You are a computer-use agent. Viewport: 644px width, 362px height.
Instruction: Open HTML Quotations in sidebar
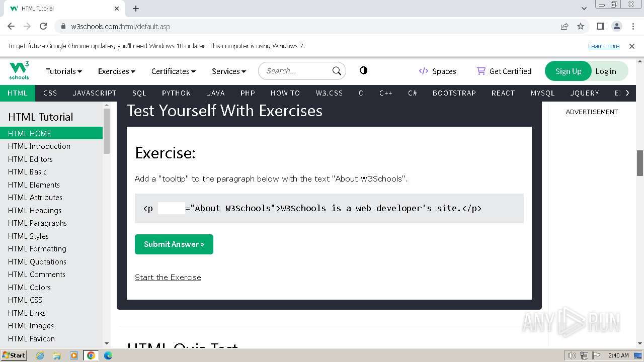51,261
